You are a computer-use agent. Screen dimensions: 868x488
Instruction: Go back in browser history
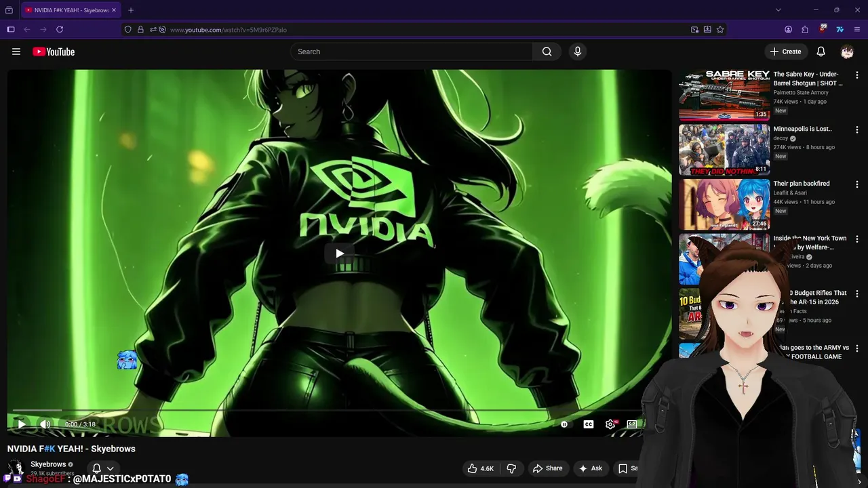[27, 30]
